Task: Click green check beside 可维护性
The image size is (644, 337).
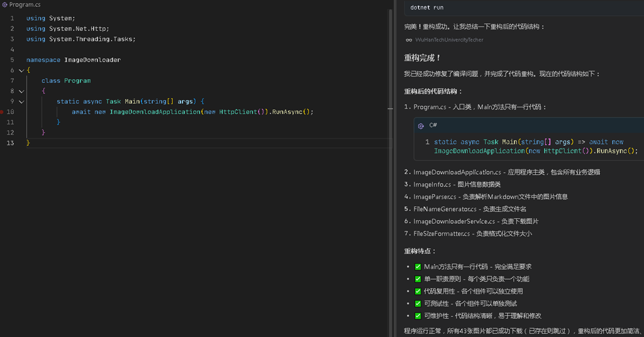Action: click(418, 316)
